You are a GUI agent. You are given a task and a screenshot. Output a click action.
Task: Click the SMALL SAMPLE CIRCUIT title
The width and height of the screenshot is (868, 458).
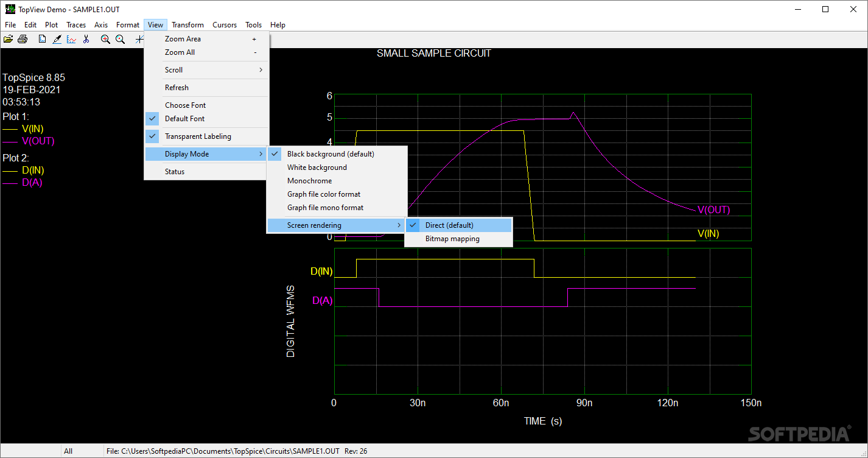click(x=434, y=53)
